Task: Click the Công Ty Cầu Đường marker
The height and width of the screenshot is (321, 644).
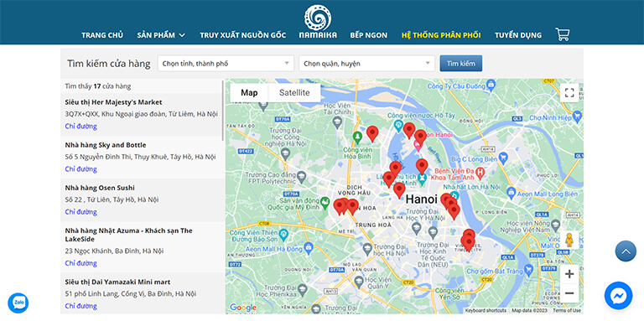Action: [x=490, y=85]
